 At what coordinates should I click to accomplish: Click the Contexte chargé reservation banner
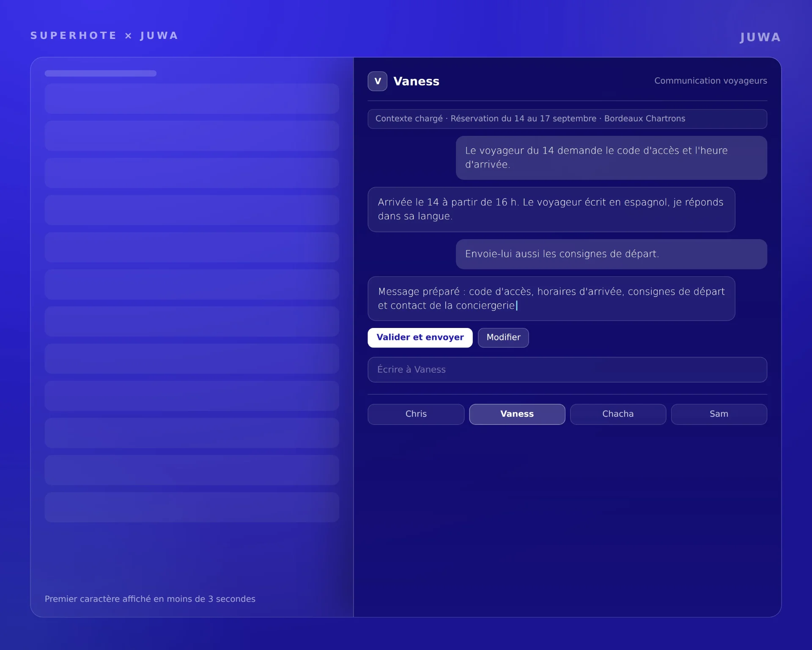click(567, 119)
